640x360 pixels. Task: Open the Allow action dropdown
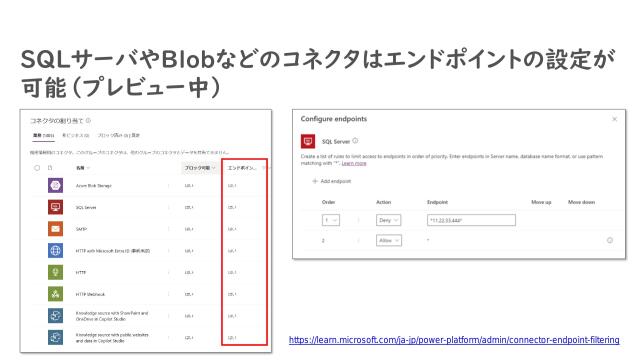tap(389, 240)
